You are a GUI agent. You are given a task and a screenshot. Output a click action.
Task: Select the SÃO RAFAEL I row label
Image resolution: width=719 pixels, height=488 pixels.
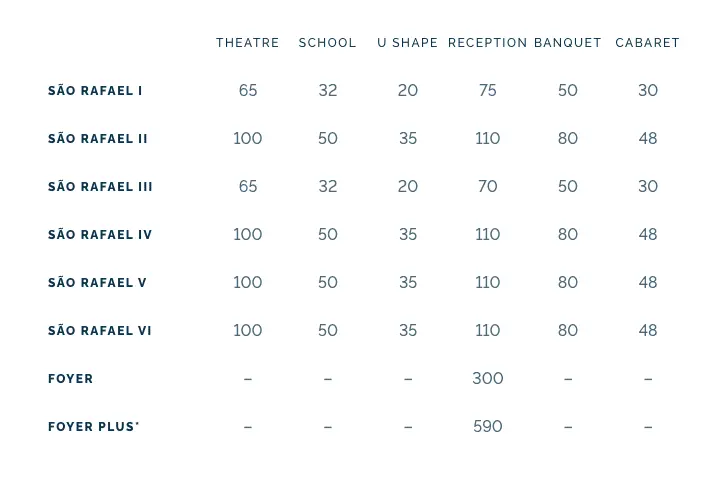click(x=95, y=91)
